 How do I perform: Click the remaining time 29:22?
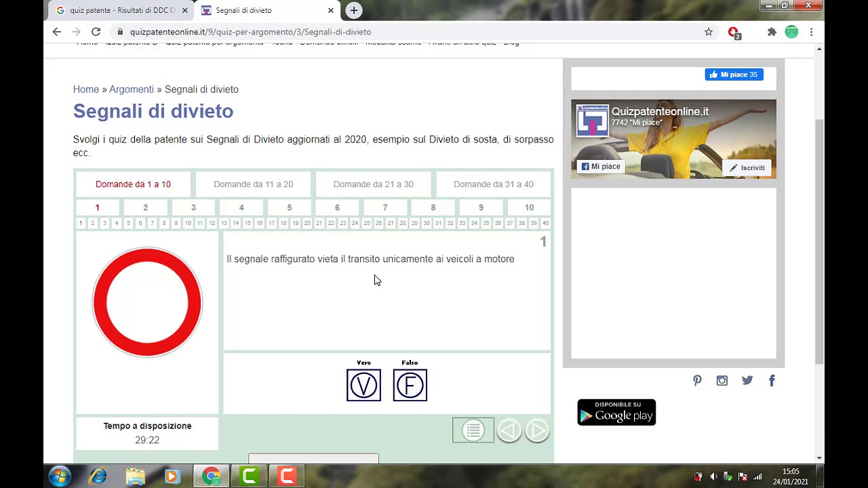(147, 440)
